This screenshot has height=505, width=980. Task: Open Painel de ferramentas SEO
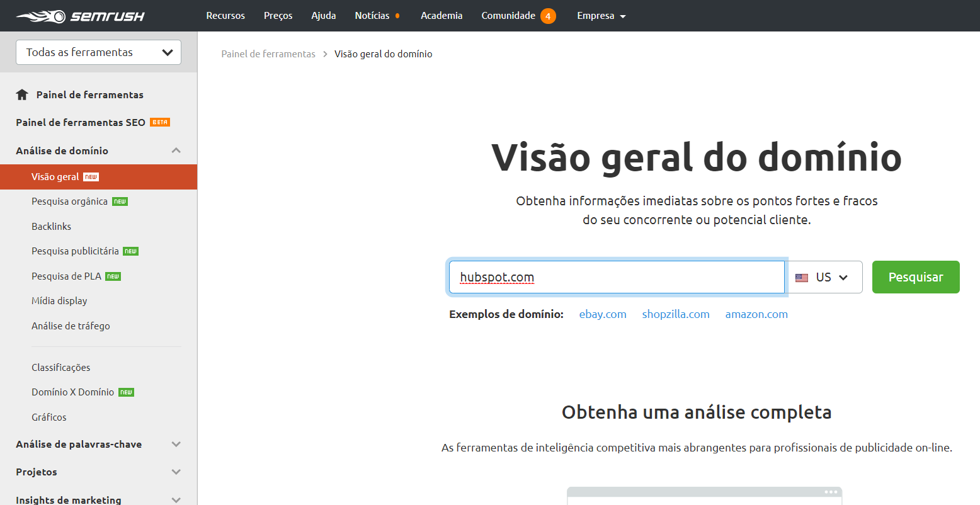click(x=81, y=122)
